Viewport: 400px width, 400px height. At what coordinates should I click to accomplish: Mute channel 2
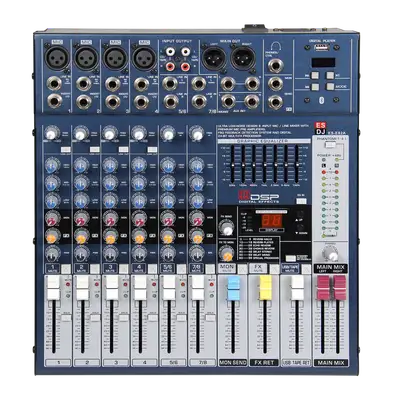(x=95, y=269)
